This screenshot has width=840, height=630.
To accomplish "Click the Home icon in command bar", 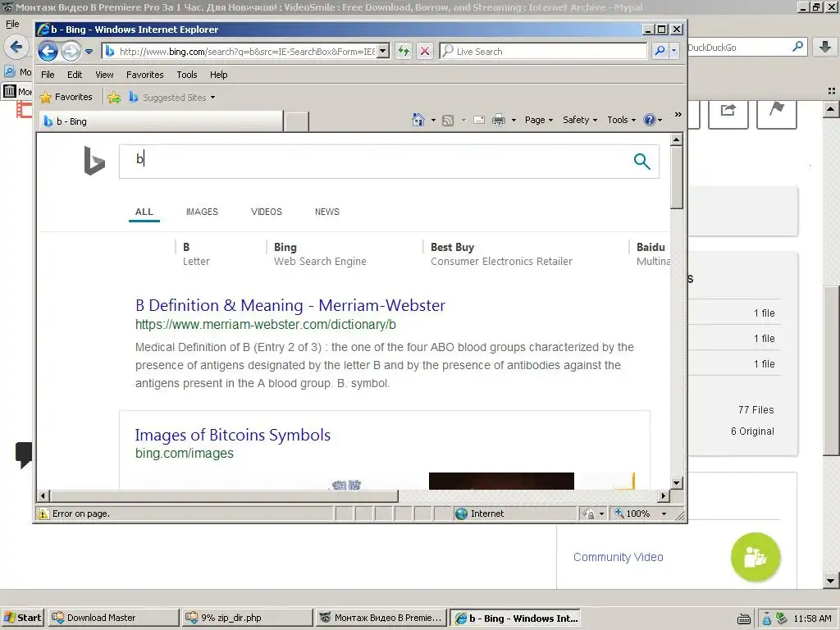I will [418, 120].
